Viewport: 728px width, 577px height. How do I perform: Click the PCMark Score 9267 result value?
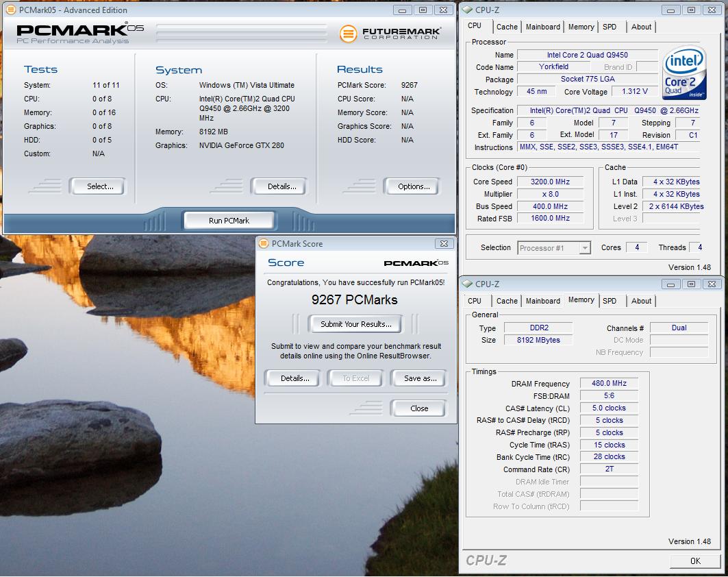[x=410, y=86]
